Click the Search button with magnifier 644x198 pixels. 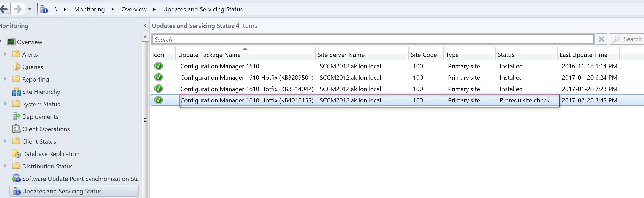pos(627,39)
